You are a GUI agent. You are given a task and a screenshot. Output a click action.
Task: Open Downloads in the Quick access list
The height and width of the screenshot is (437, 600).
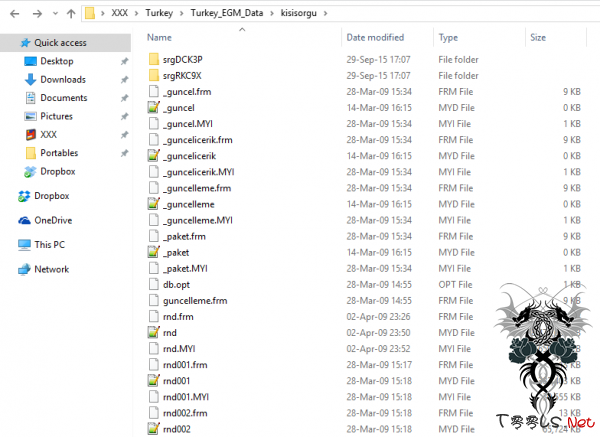pyautogui.click(x=62, y=79)
